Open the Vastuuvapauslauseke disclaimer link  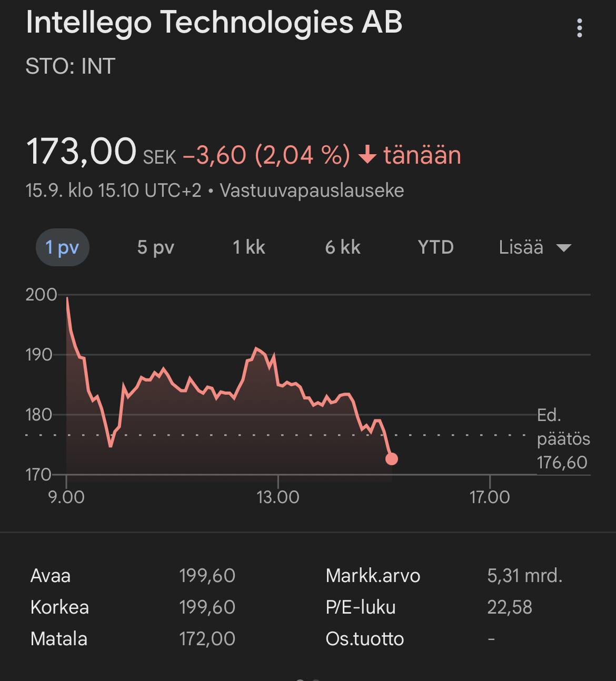tap(312, 191)
